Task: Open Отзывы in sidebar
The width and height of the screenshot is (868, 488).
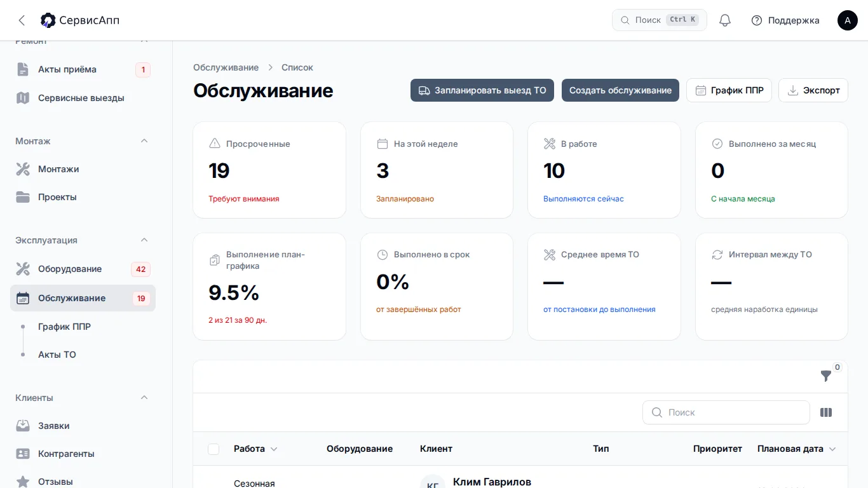Action: (83, 482)
